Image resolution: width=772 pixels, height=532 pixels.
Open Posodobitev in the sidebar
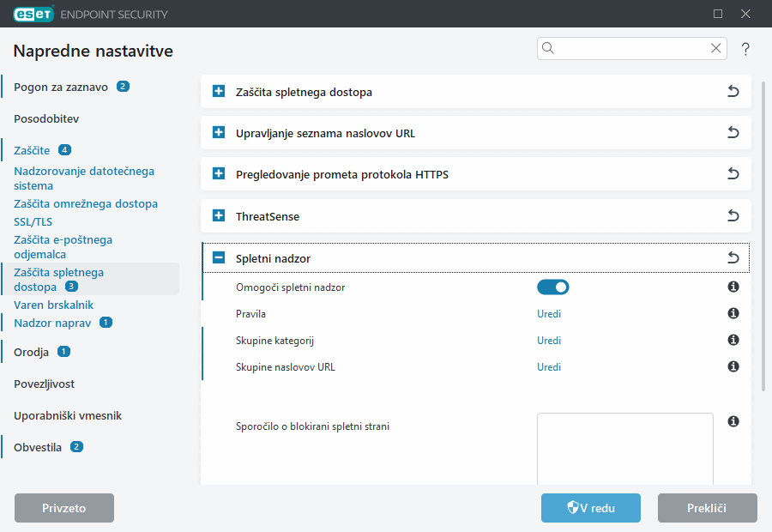point(46,118)
